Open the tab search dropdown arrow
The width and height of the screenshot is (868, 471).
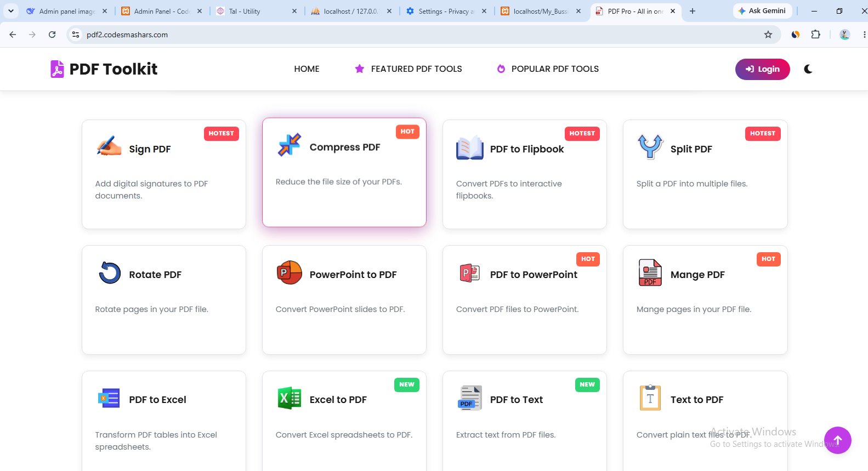coord(11,11)
